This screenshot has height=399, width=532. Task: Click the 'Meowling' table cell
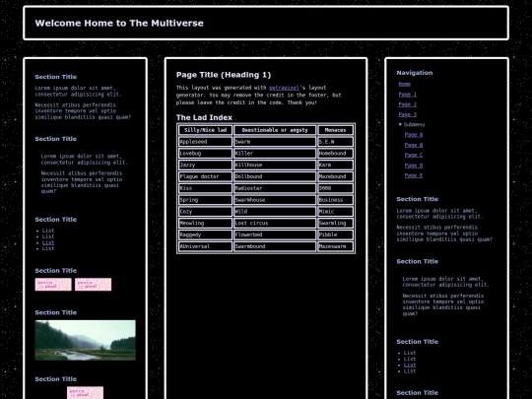pos(205,224)
